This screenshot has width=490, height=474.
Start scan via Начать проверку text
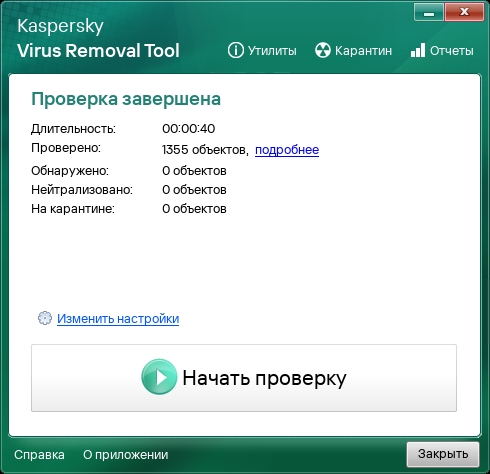(x=264, y=379)
